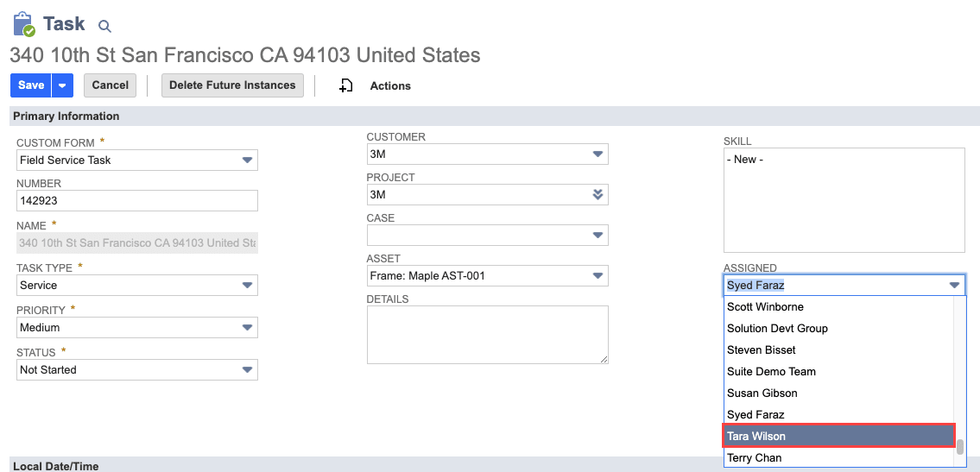Open the Case dropdown
Image resolution: width=980 pixels, height=472 pixels.
[597, 235]
